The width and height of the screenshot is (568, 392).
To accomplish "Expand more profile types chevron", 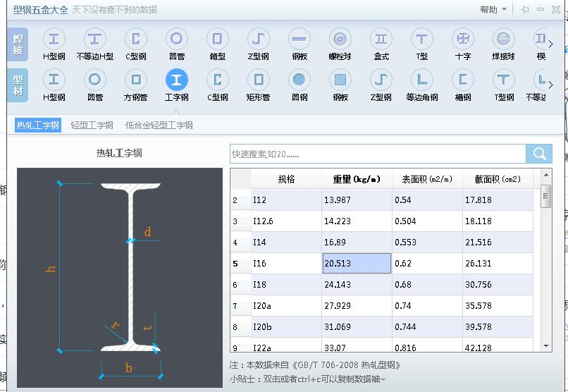I will pyautogui.click(x=550, y=85).
